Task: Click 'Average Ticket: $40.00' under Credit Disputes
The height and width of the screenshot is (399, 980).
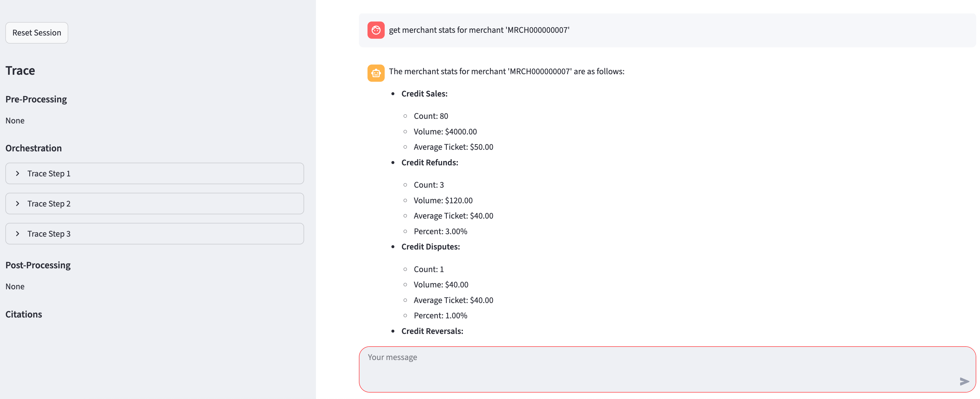Action: (453, 300)
